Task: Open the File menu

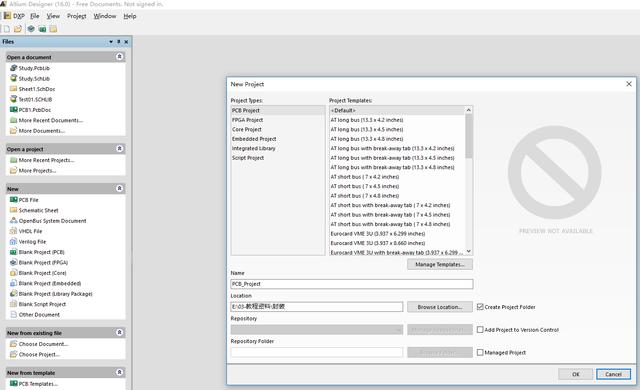Action: (x=35, y=16)
